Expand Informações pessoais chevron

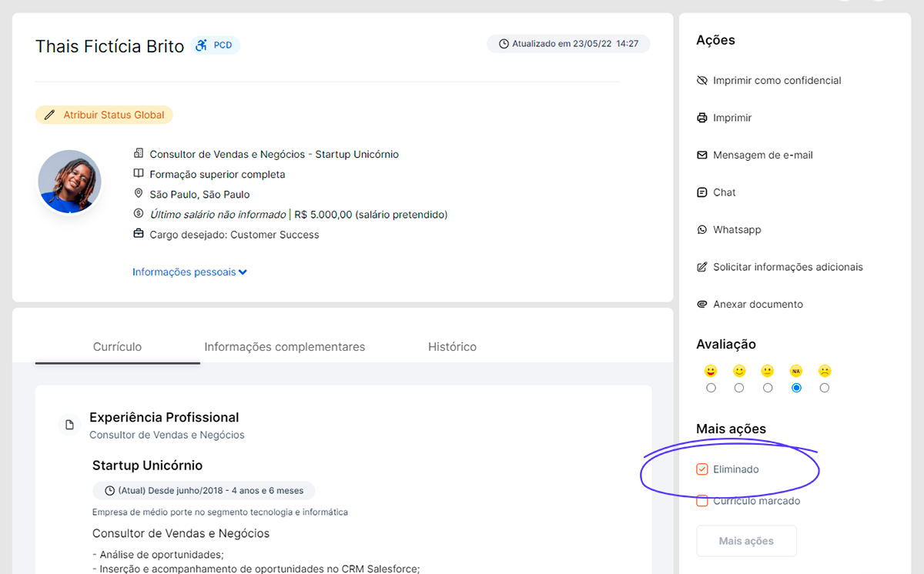243,272
